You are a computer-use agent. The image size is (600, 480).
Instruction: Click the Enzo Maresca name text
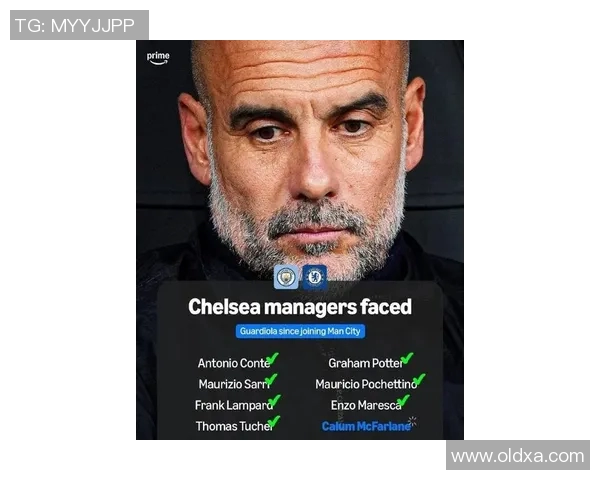366,405
